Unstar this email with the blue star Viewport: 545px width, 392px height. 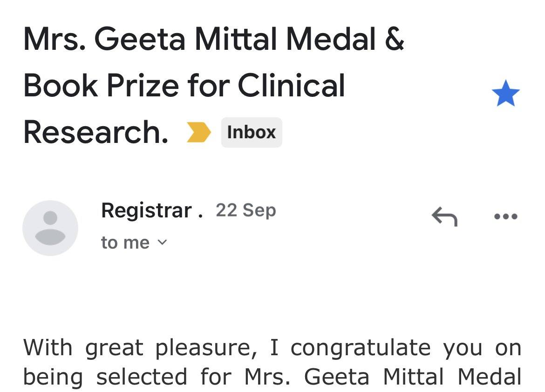(x=505, y=93)
